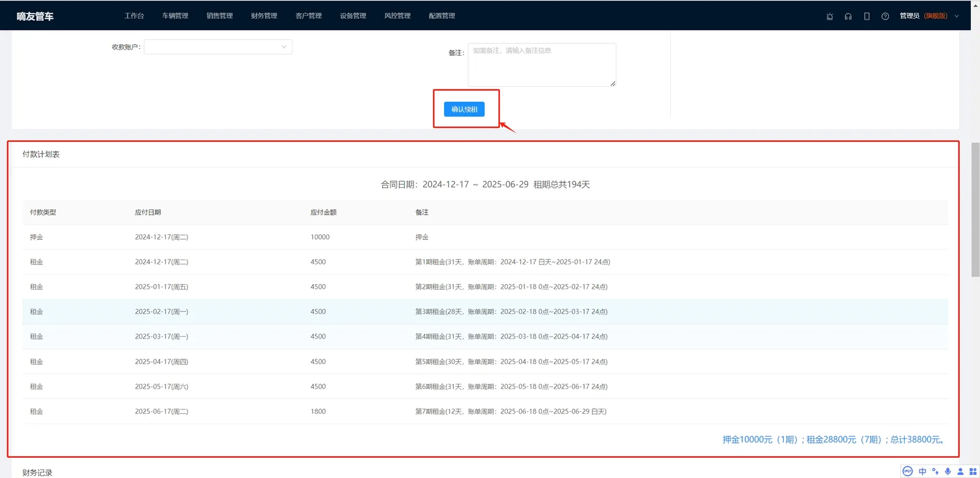Click the 1800 amount cell
Image resolution: width=980 pixels, height=478 pixels.
click(x=318, y=412)
